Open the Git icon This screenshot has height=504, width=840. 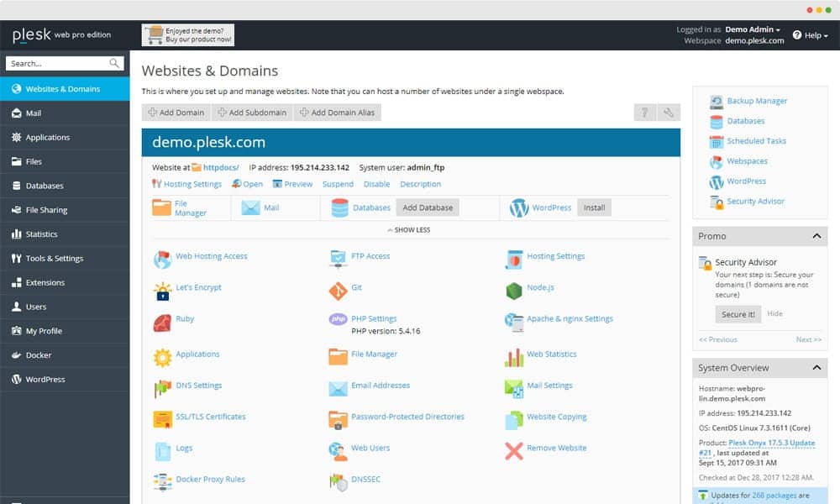pos(338,291)
